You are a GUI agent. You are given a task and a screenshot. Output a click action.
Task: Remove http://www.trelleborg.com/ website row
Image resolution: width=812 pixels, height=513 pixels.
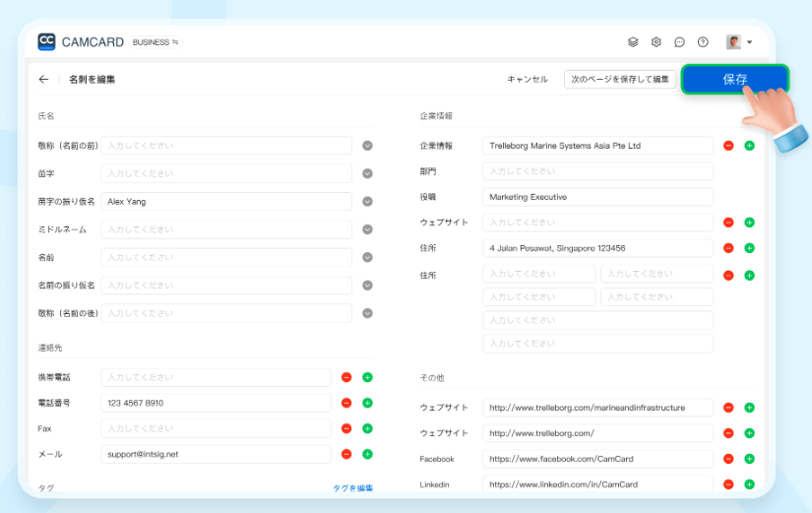point(728,433)
